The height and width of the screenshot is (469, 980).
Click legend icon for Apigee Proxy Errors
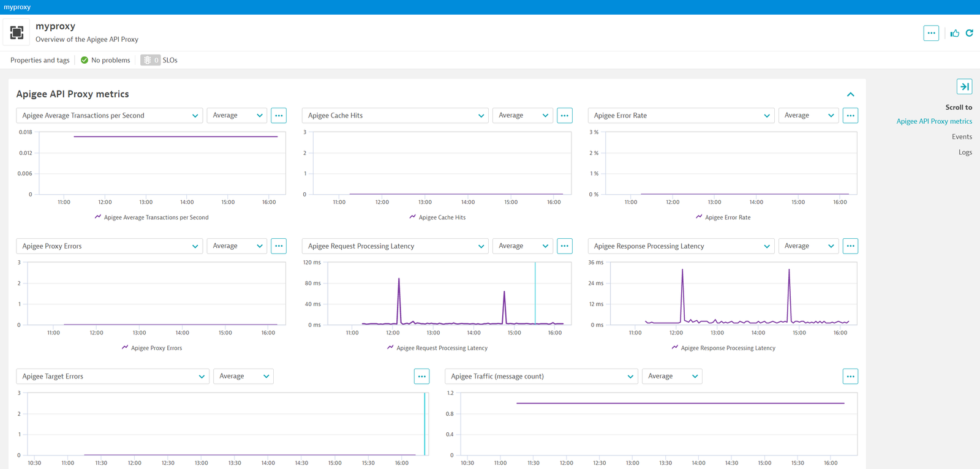tap(125, 347)
